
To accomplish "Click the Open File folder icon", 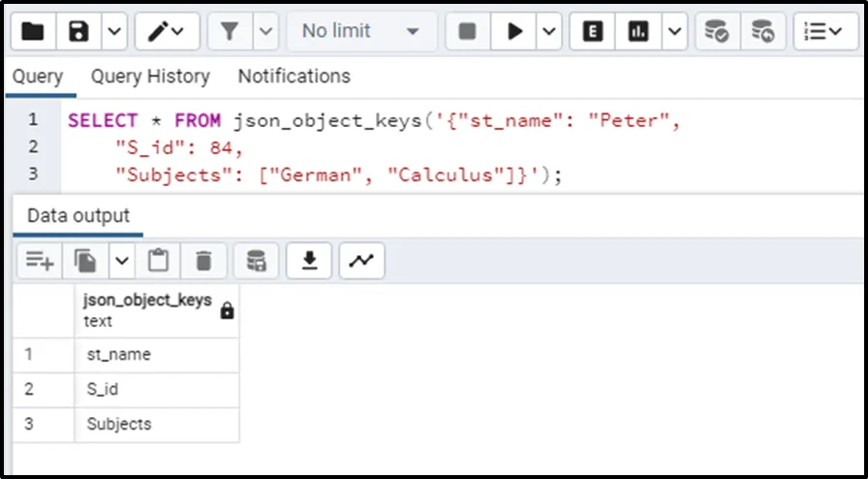I will 33,32.
